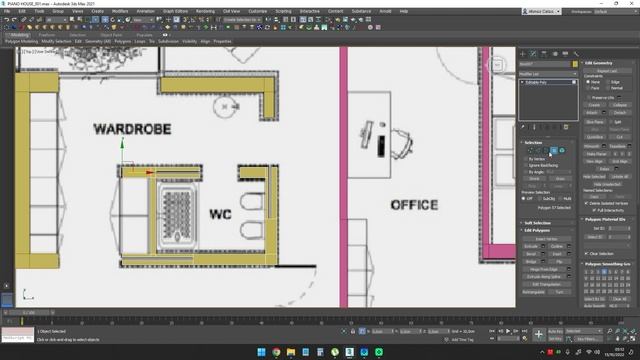Expand Editable Poly stack entry arrow
Image resolution: width=640 pixels, height=360 pixels.
522,82
